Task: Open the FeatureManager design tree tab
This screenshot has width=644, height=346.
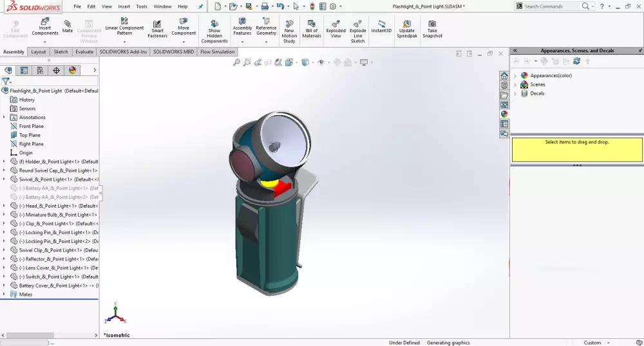Action: (x=8, y=70)
